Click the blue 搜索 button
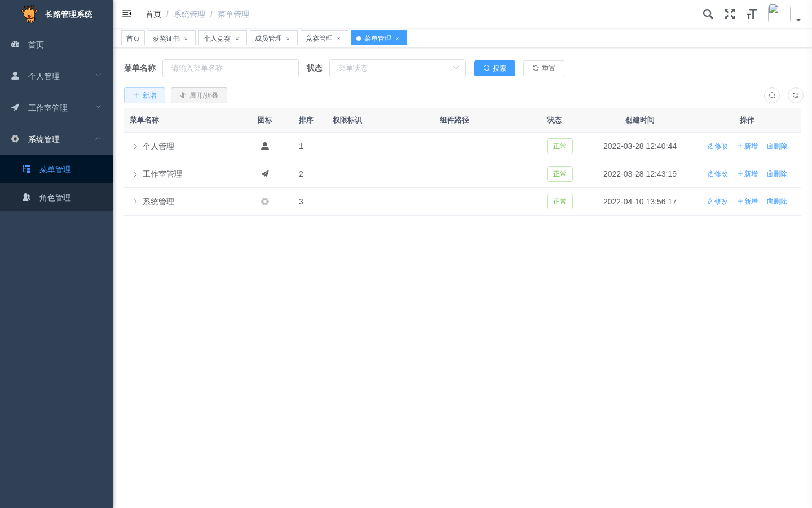Image resolution: width=812 pixels, height=508 pixels. point(495,68)
